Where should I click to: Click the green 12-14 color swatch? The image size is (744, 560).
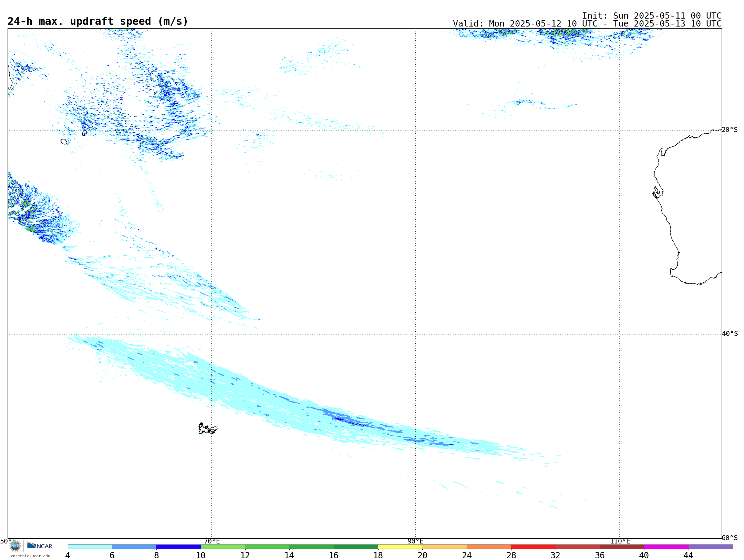[267, 547]
